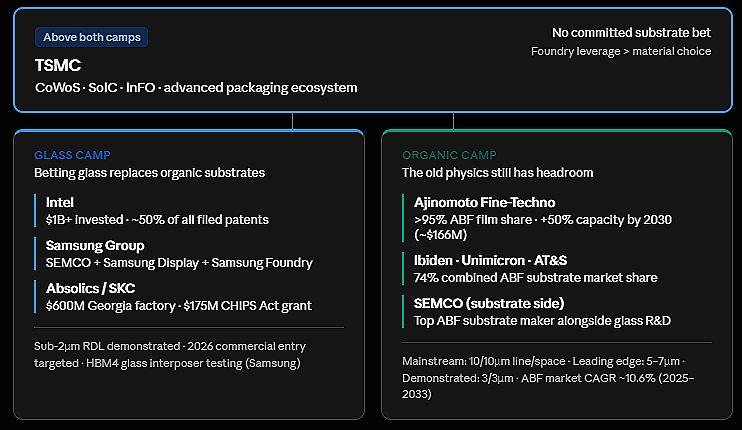Click the 'Mainstream: 10/10µm line/space' footnote
This screenshot has height=430, width=742.
click(x=548, y=377)
